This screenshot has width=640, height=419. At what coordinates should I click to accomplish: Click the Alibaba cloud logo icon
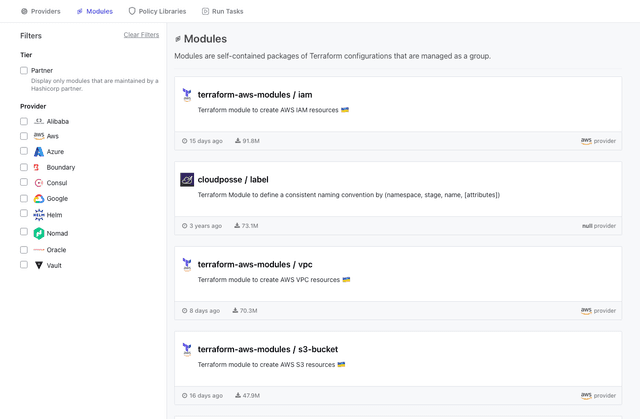click(39, 121)
